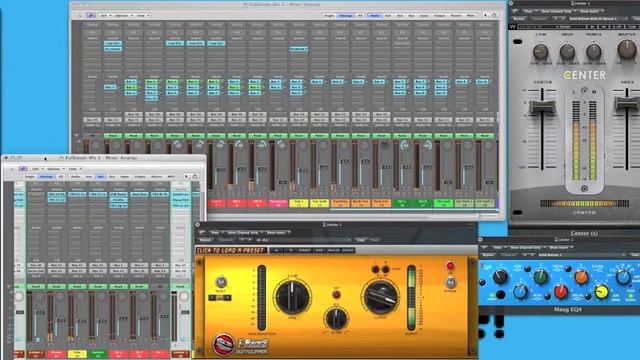Click DELETE button in Soft Clipper preset bar
Image resolution: width=640 pixels, height=360 pixels.
point(348,250)
